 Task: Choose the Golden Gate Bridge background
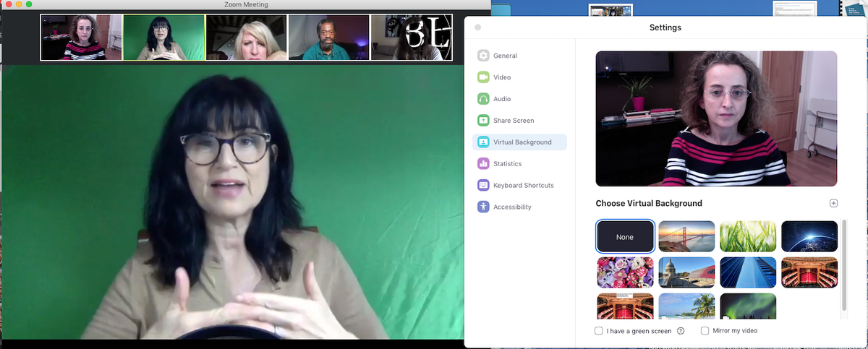pyautogui.click(x=686, y=236)
